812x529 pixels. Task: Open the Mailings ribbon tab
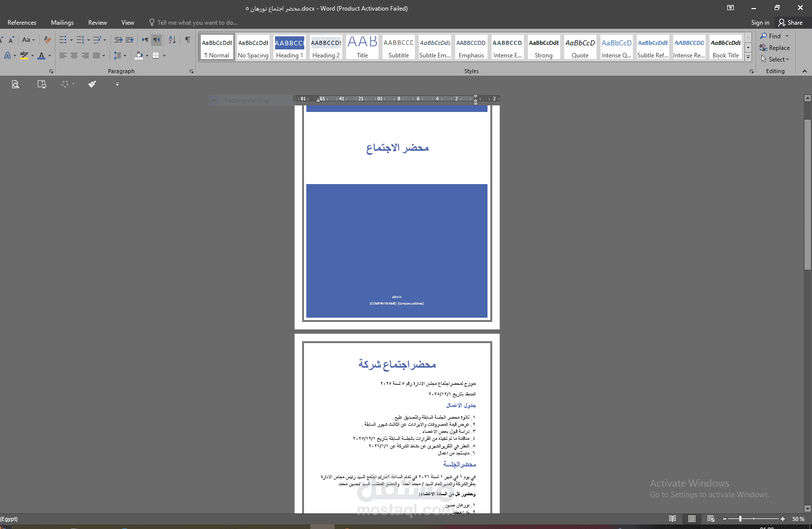point(62,22)
